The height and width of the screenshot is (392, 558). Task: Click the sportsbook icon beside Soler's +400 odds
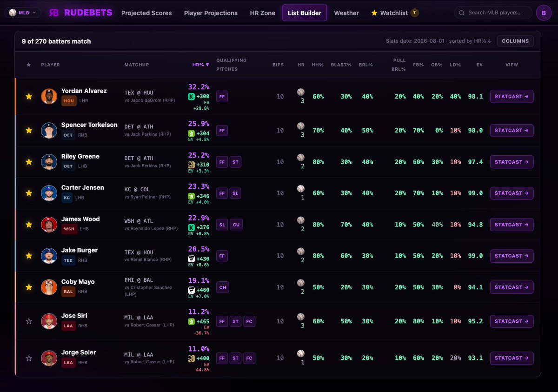191,359
